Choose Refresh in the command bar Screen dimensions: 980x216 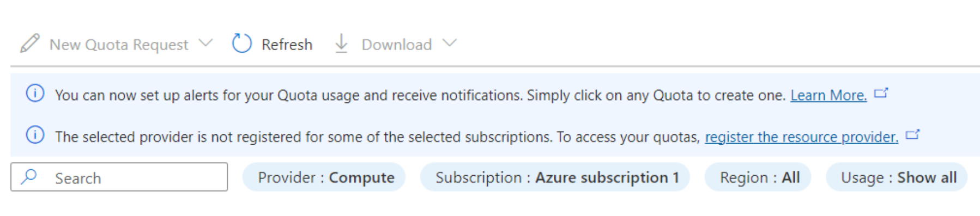287,45
